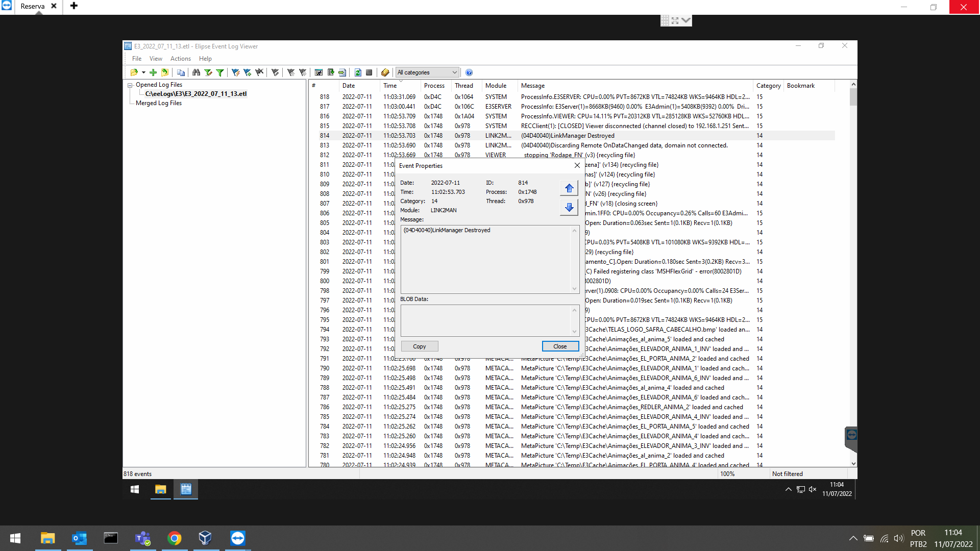The height and width of the screenshot is (551, 980).
Task: Click the Close button in dialog
Action: pyautogui.click(x=560, y=346)
